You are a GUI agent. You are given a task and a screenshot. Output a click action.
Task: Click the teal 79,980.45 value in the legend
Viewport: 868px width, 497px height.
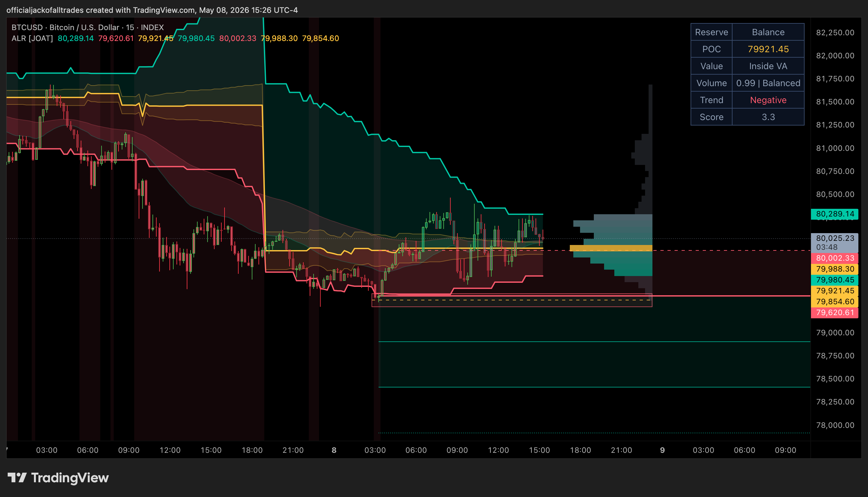(x=196, y=38)
